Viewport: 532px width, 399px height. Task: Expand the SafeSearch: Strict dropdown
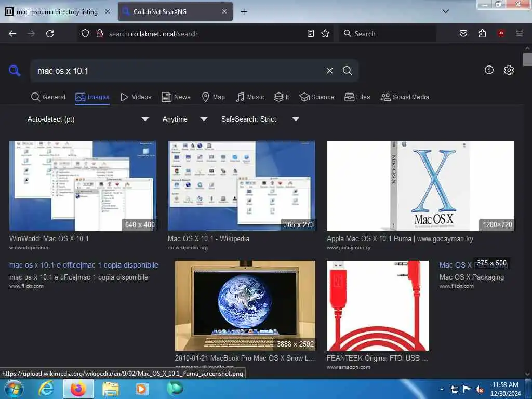[x=260, y=119]
